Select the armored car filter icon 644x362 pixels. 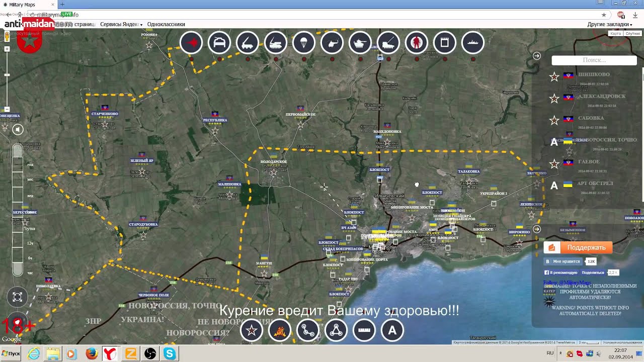(x=219, y=43)
